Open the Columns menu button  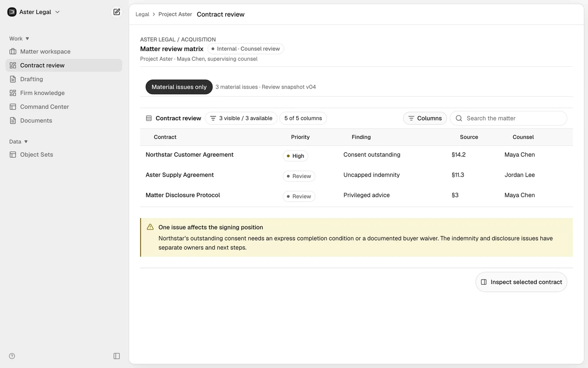tap(425, 118)
